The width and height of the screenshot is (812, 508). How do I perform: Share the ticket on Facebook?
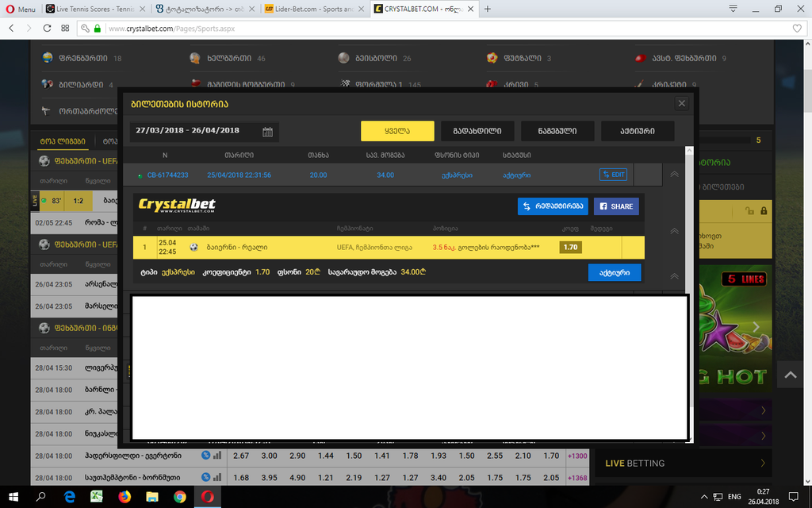tap(616, 206)
